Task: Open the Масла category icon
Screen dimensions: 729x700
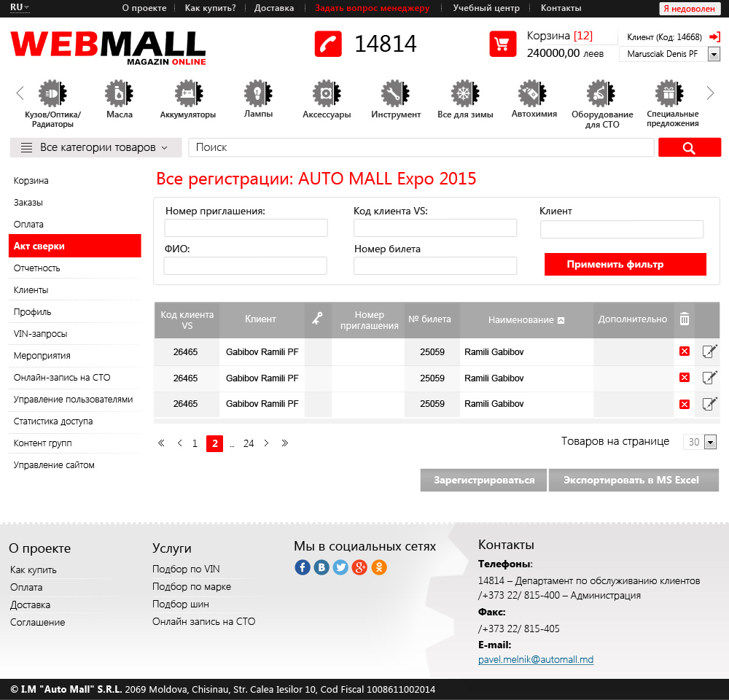Action: click(119, 93)
